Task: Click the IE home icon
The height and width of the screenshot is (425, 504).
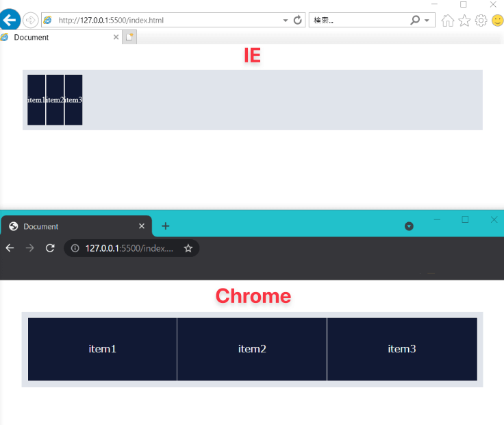Action: (447, 21)
